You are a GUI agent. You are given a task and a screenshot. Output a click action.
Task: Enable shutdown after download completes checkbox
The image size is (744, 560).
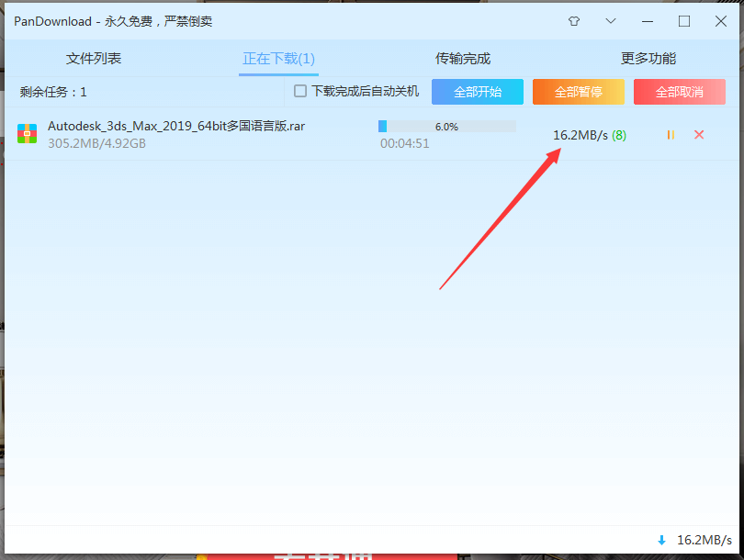(x=299, y=92)
